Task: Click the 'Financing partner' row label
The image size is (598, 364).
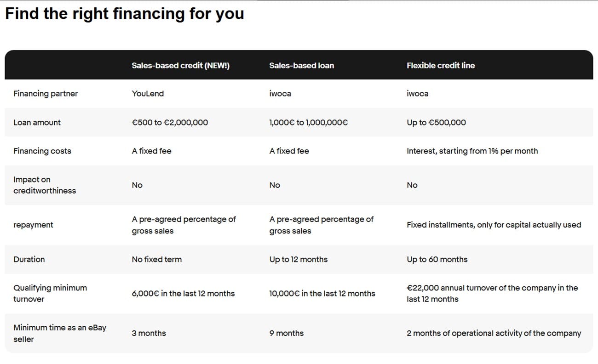Action: (46, 94)
